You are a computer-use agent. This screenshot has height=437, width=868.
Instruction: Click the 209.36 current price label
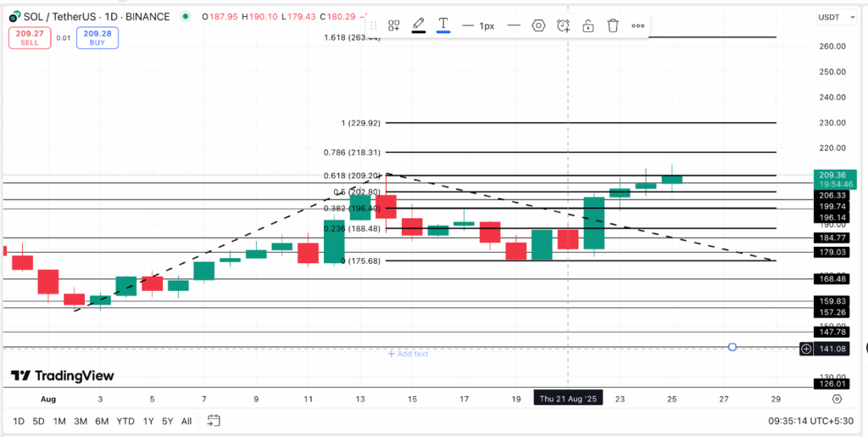coord(835,179)
